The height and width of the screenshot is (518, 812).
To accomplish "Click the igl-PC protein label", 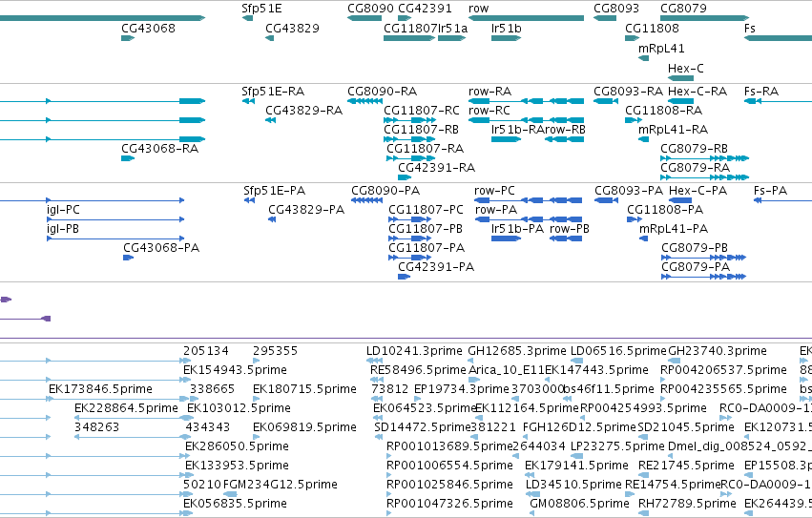I will 63,209.
